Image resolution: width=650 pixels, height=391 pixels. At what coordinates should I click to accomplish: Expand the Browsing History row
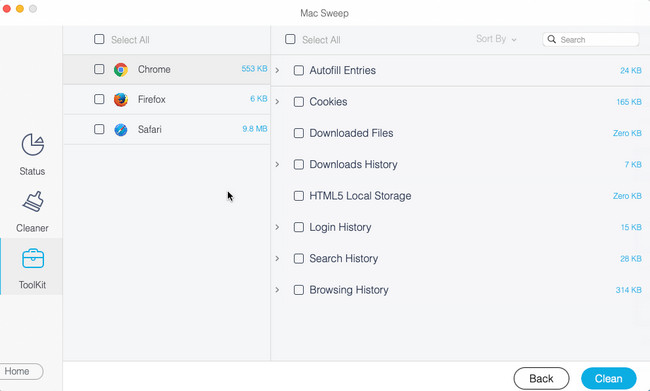click(x=277, y=290)
